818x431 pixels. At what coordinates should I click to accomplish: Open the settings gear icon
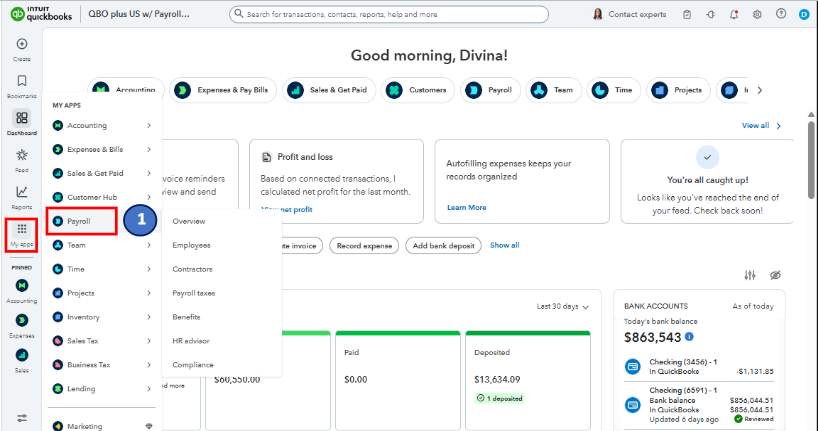757,15
